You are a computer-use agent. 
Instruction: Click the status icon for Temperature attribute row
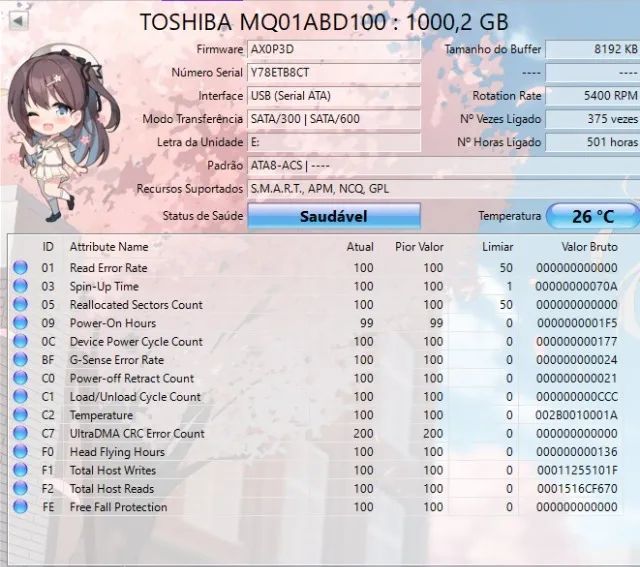[20, 414]
